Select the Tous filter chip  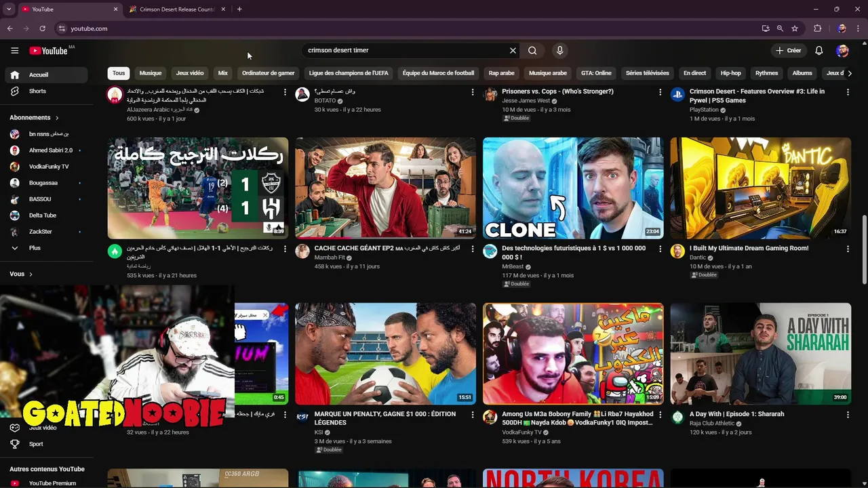point(119,73)
